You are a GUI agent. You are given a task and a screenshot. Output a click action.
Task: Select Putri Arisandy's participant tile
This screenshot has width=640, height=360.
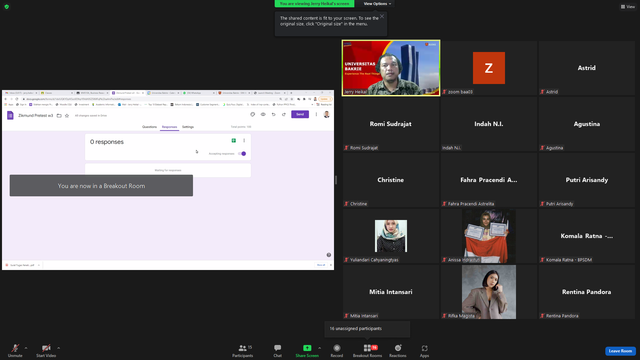coord(587,180)
